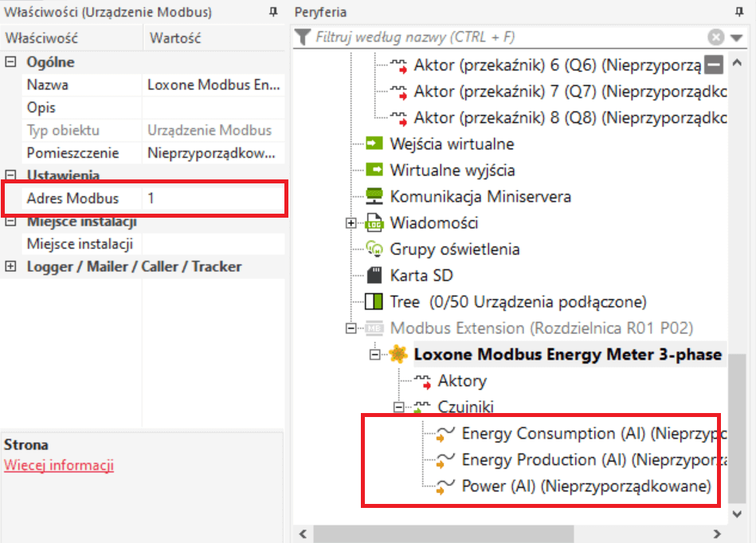Click the Loxone Modbus Energy Meter icon

[398, 355]
